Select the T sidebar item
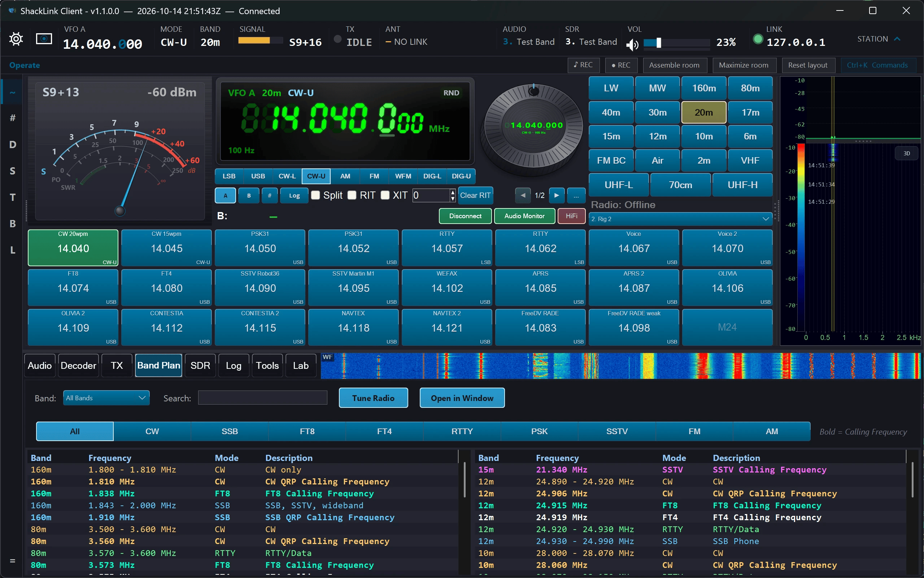This screenshot has height=578, width=924. coord(13,197)
